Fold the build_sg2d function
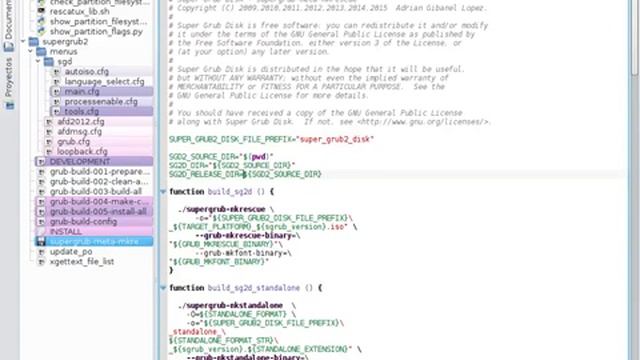The height and width of the screenshot is (360, 640). point(163,191)
